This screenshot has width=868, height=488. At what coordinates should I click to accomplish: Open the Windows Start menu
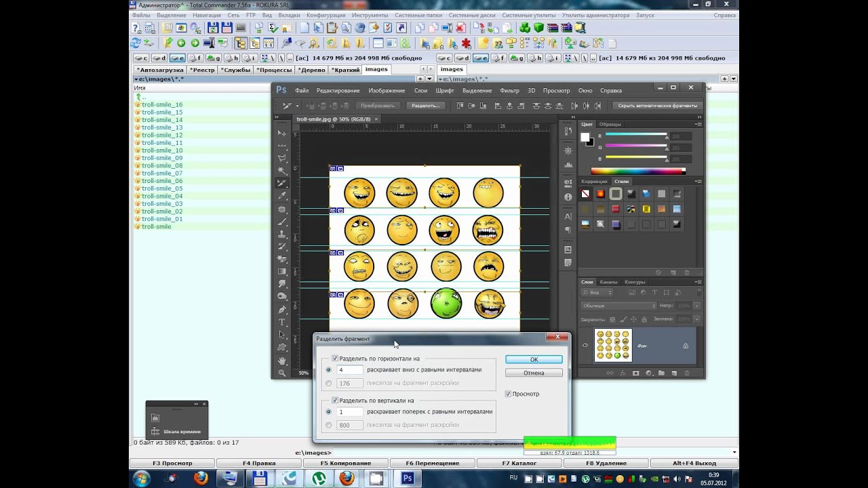tap(142, 478)
